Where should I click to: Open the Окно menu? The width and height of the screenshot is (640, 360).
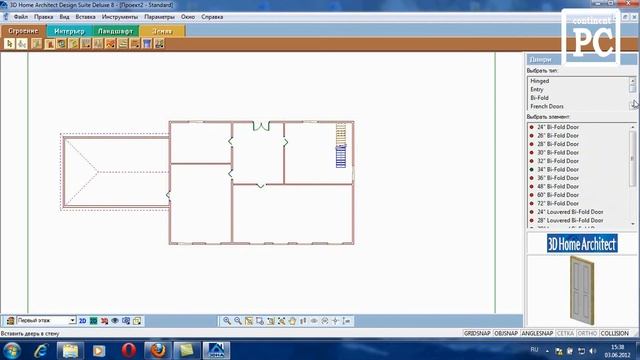click(188, 17)
